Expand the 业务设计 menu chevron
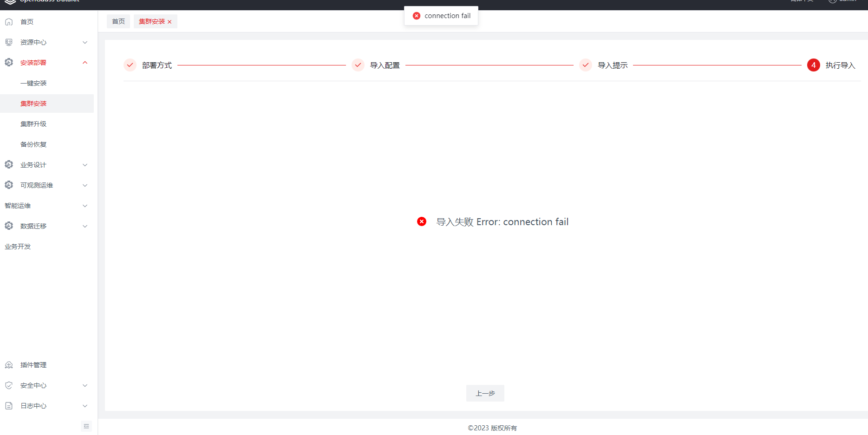 85,165
